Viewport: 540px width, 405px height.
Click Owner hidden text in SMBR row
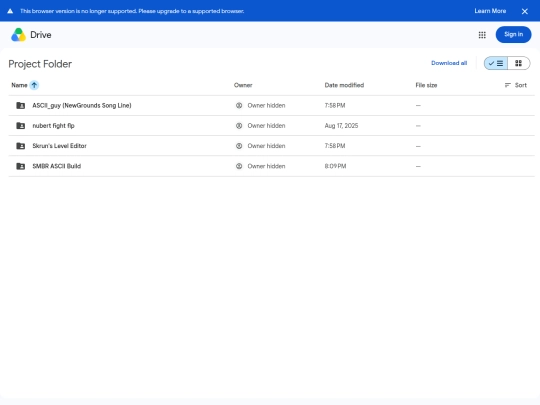(x=266, y=166)
